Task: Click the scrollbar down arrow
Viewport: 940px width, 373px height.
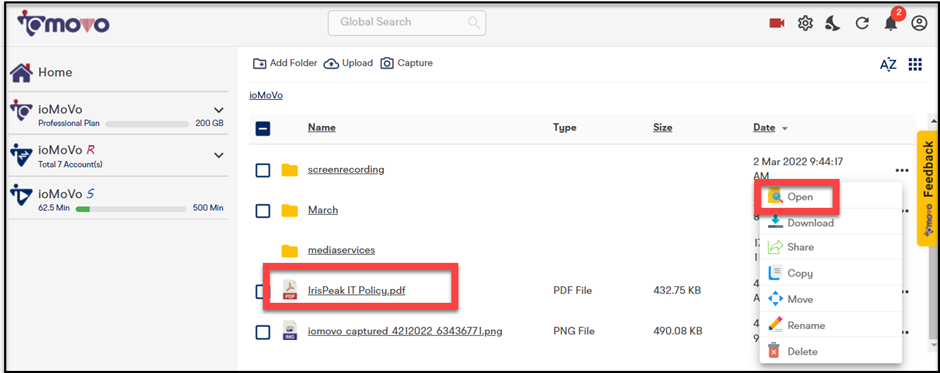Action: pyautogui.click(x=933, y=346)
